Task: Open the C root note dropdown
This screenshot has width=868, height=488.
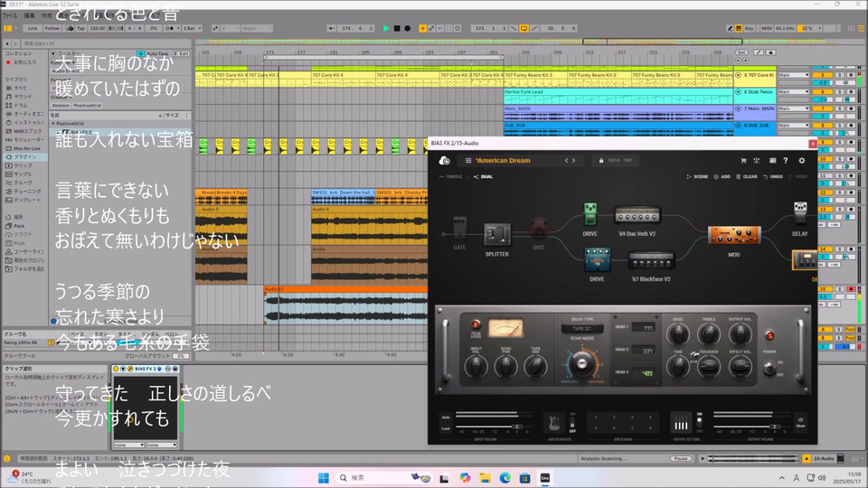Action: point(229,28)
